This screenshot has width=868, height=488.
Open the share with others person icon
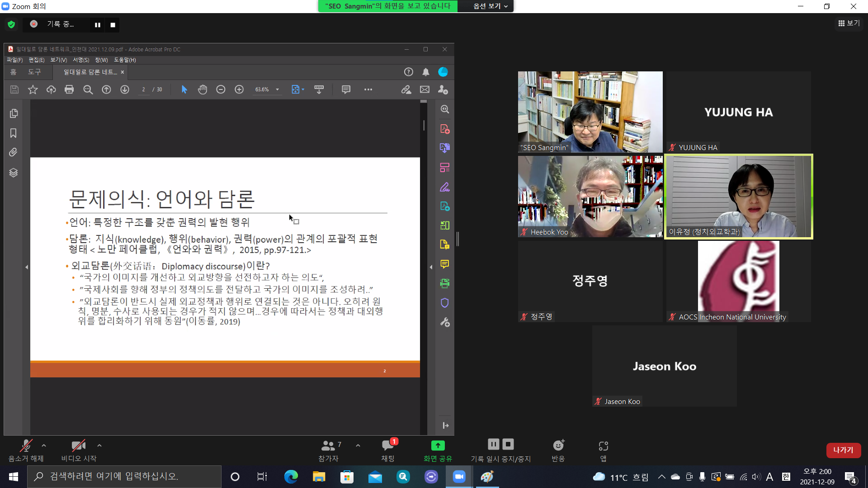(443, 89)
